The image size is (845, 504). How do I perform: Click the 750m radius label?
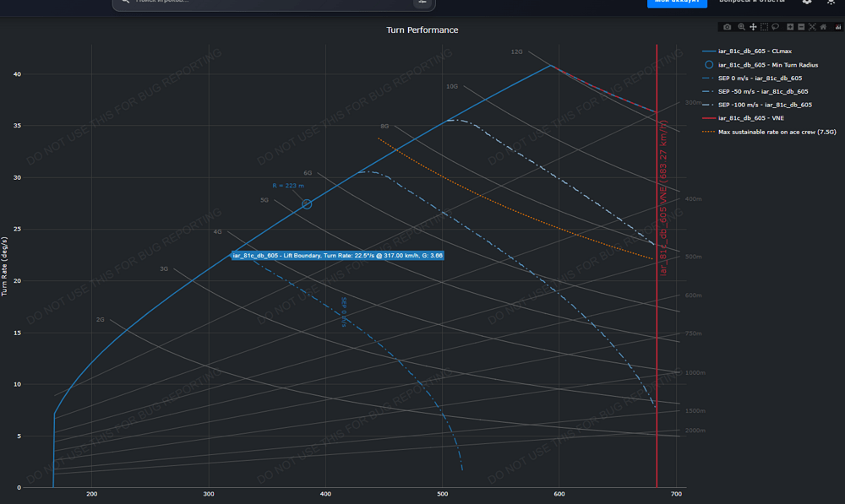(x=693, y=333)
